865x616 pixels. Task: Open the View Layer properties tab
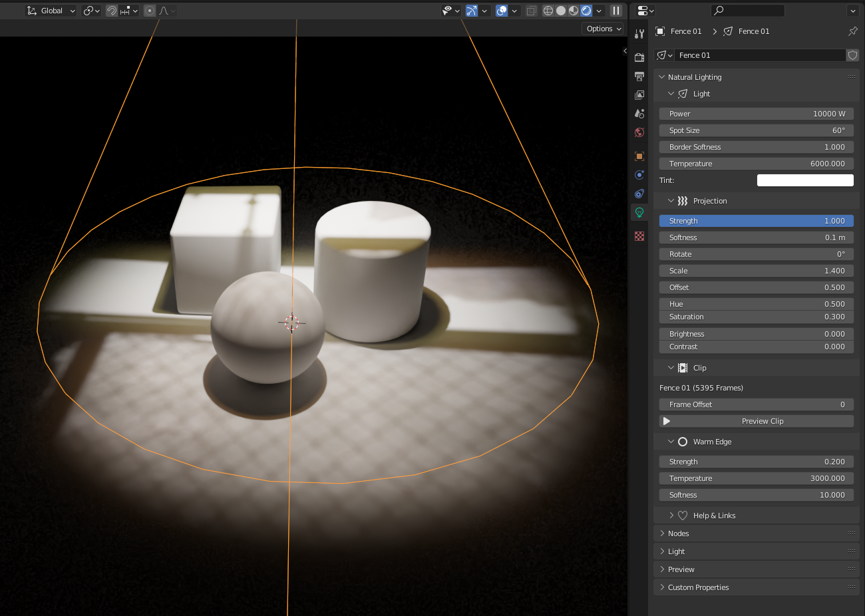coord(639,95)
